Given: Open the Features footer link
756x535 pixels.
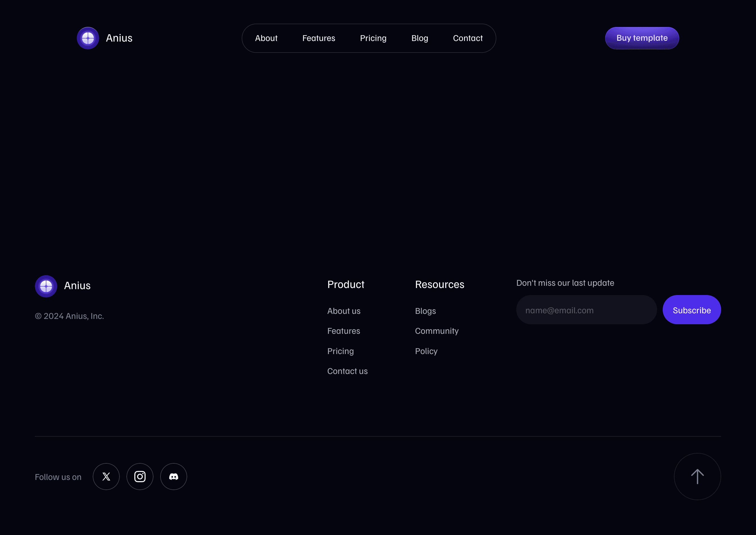Looking at the screenshot, I should click(344, 331).
